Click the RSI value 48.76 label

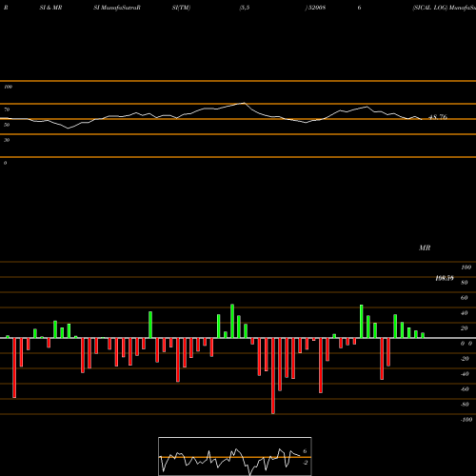(x=438, y=117)
